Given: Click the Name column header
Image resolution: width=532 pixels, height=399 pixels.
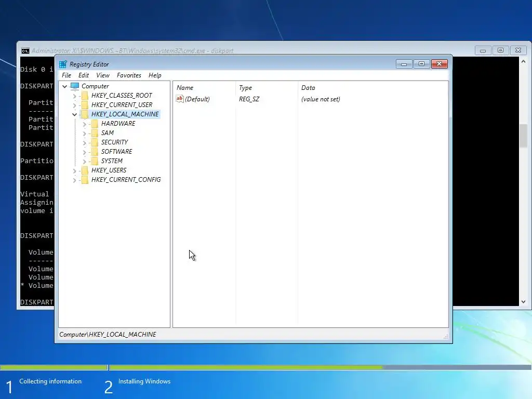Looking at the screenshot, I should pos(204,87).
